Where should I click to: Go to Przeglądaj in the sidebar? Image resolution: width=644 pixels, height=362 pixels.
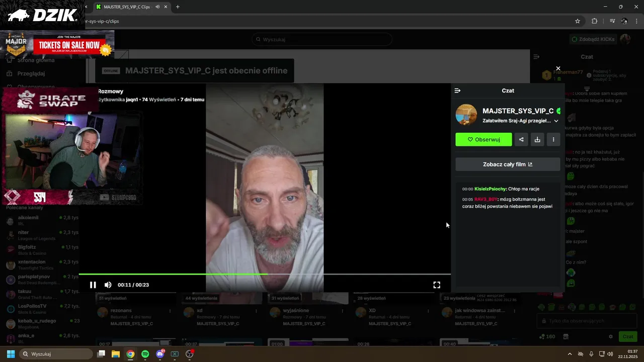(31, 73)
